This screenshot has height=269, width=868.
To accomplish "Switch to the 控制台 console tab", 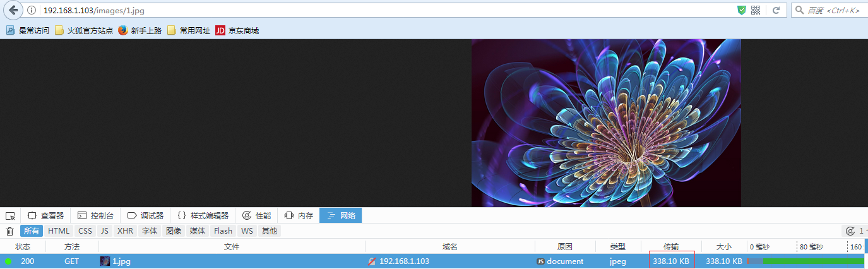I will [95, 216].
